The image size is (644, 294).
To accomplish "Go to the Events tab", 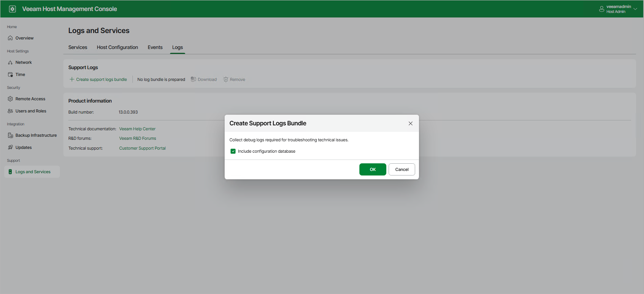I will click(155, 47).
